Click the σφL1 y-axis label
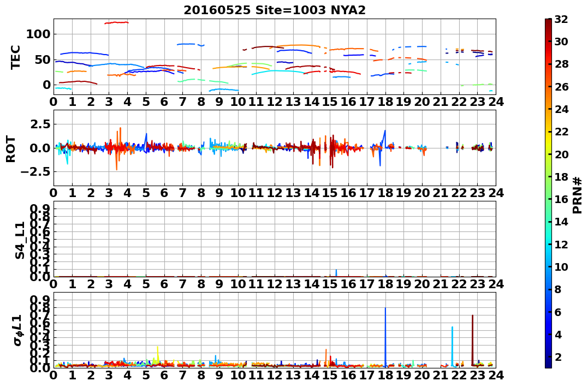 tap(18, 330)
